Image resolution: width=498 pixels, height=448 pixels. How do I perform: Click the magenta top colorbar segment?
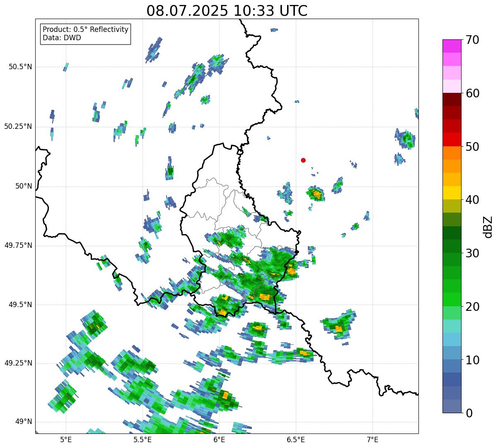point(452,46)
